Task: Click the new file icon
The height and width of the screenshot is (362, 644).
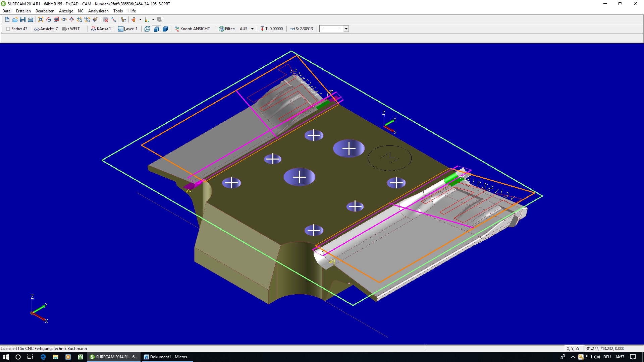Action: pyautogui.click(x=7, y=19)
